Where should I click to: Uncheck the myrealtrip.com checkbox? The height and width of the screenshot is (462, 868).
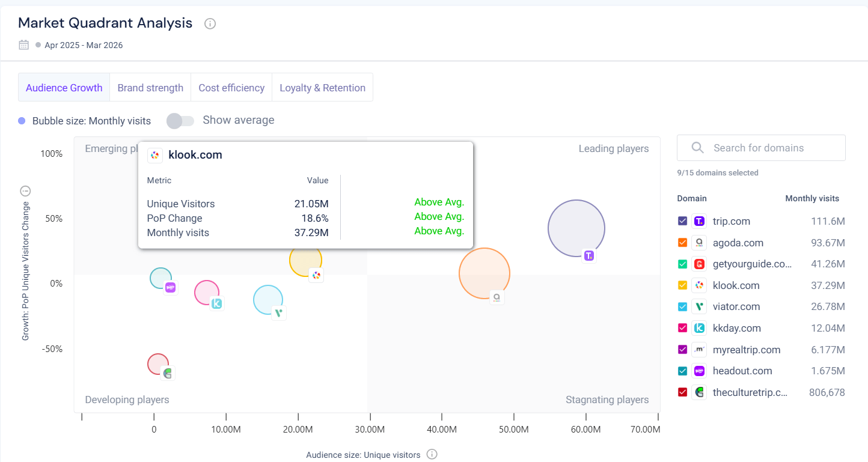pyautogui.click(x=682, y=350)
